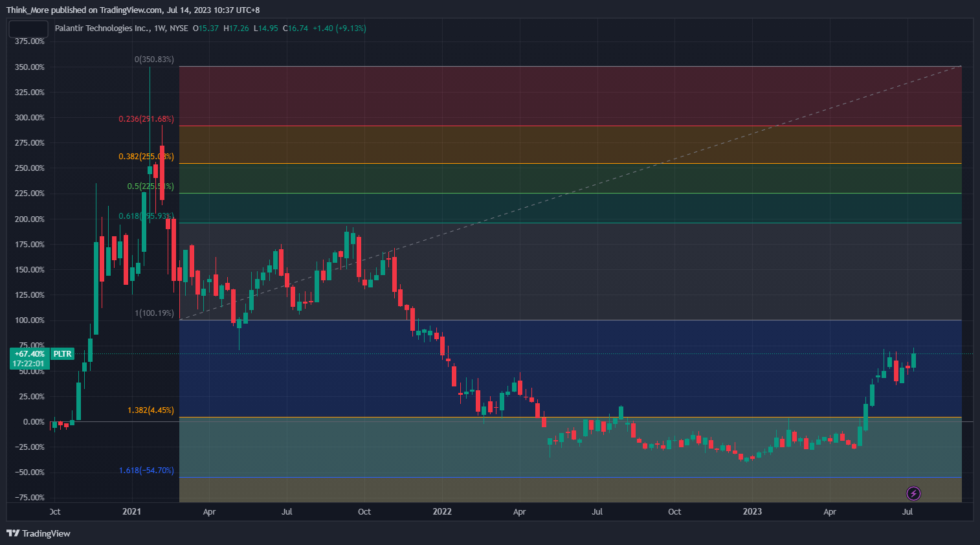Select the 1(100.19%) Fibonacci level label
Image resolution: width=980 pixels, height=545 pixels.
[154, 313]
